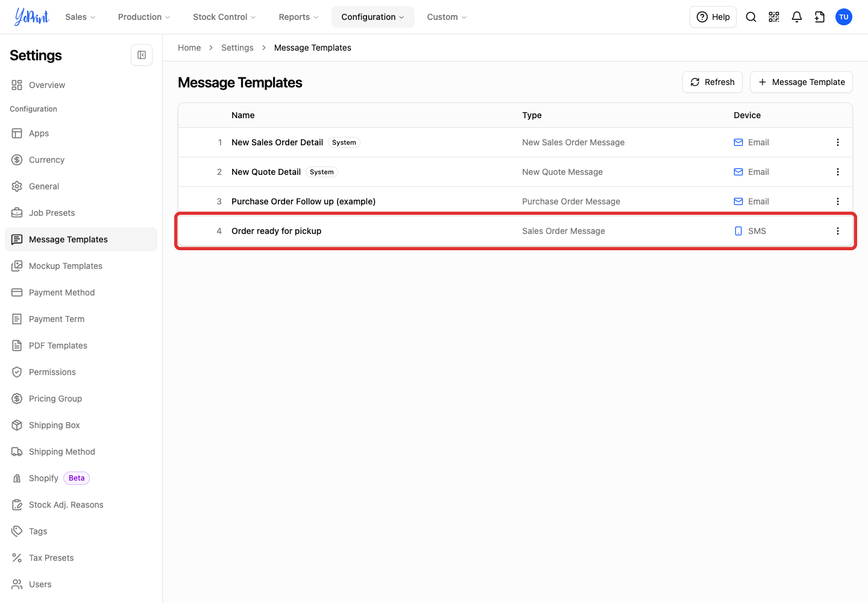Open the search magnifier icon
This screenshot has height=603, width=868.
(751, 17)
